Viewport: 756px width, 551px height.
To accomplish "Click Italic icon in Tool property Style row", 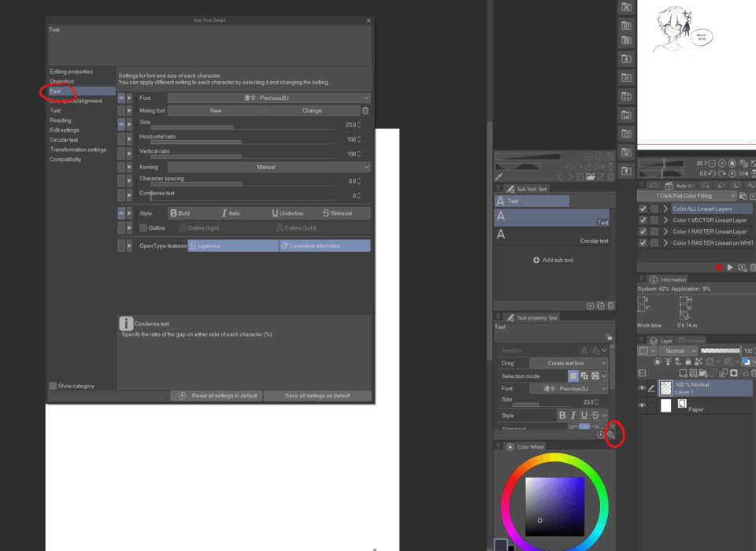I will (x=573, y=416).
